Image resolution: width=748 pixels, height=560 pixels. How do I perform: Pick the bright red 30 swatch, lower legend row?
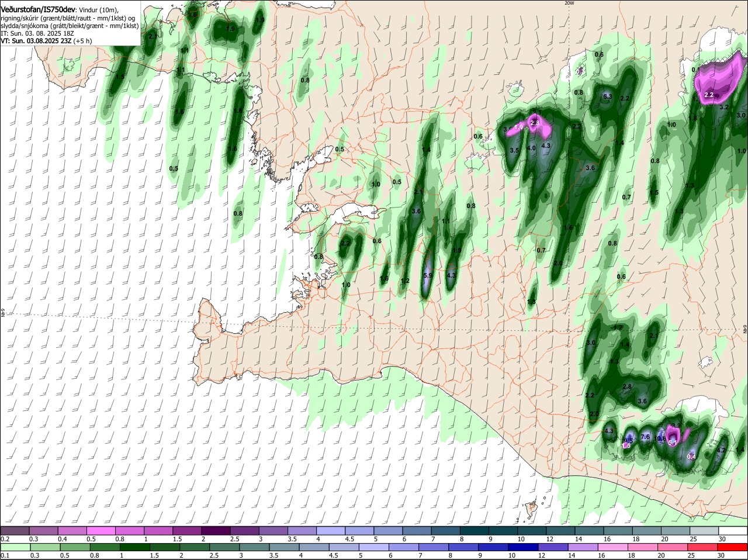click(733, 547)
